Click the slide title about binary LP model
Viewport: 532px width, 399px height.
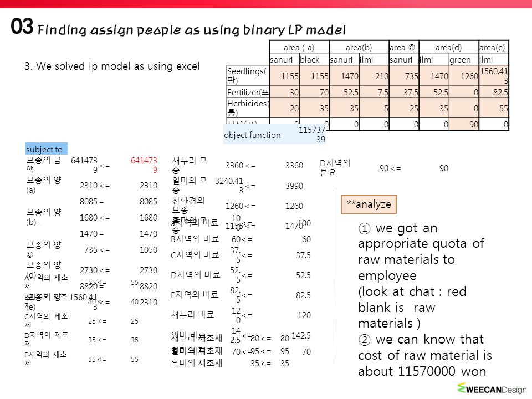(x=191, y=30)
